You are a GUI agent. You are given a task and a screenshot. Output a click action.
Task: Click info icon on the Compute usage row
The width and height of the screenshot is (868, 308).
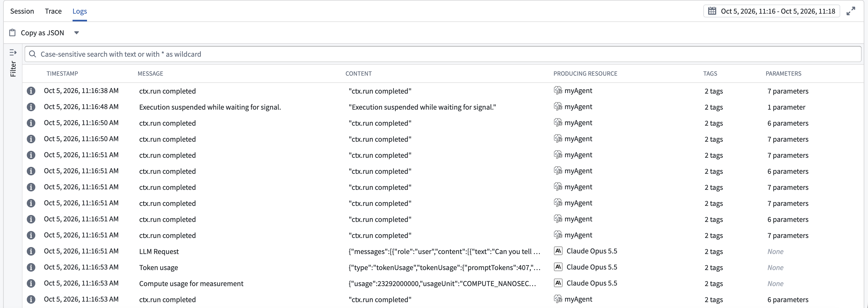pos(31,283)
